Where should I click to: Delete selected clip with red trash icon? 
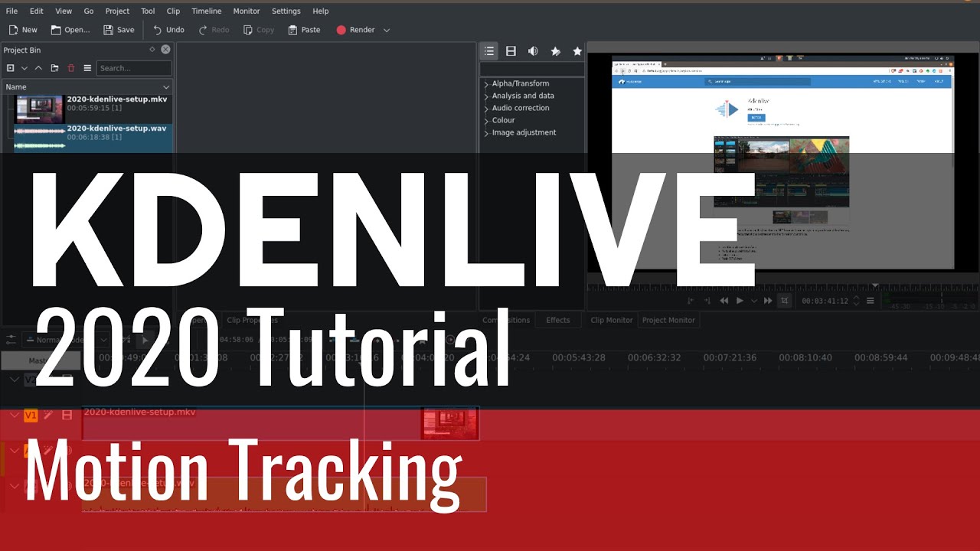coord(71,68)
